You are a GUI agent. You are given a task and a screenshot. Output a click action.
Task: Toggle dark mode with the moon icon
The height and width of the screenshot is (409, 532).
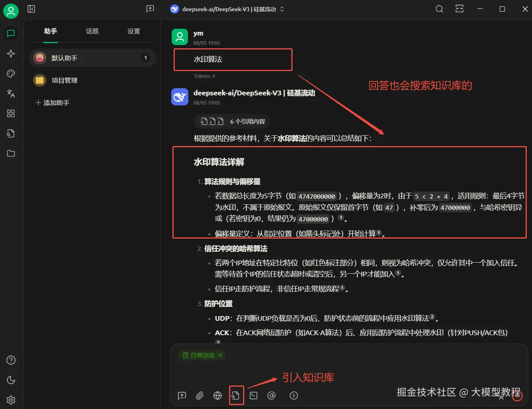pyautogui.click(x=11, y=380)
